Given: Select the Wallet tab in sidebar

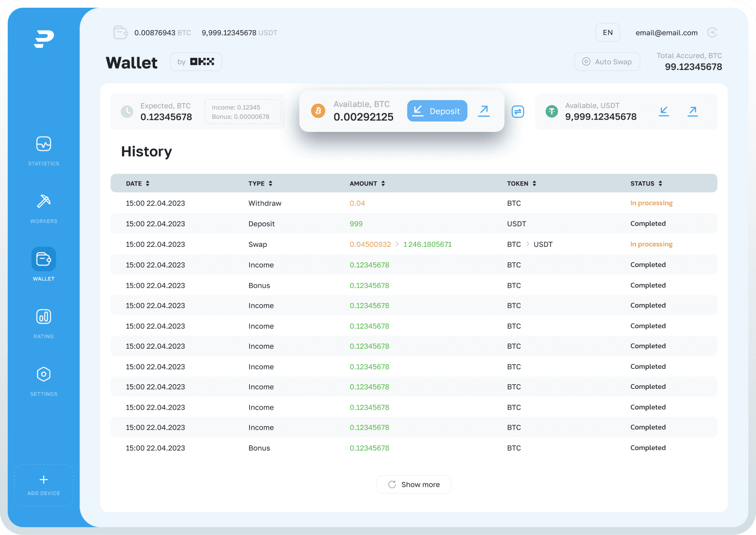Looking at the screenshot, I should 44,259.
